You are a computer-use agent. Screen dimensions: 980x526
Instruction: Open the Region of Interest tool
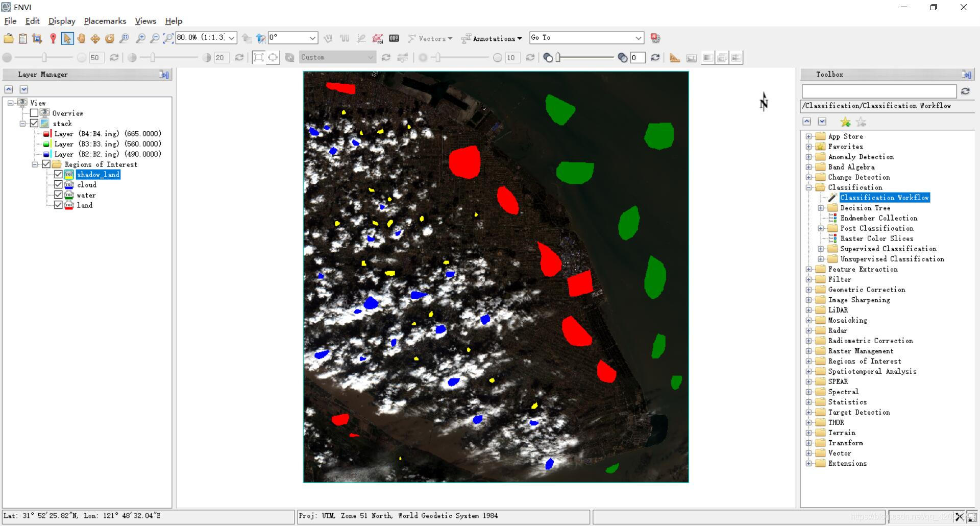click(x=378, y=38)
